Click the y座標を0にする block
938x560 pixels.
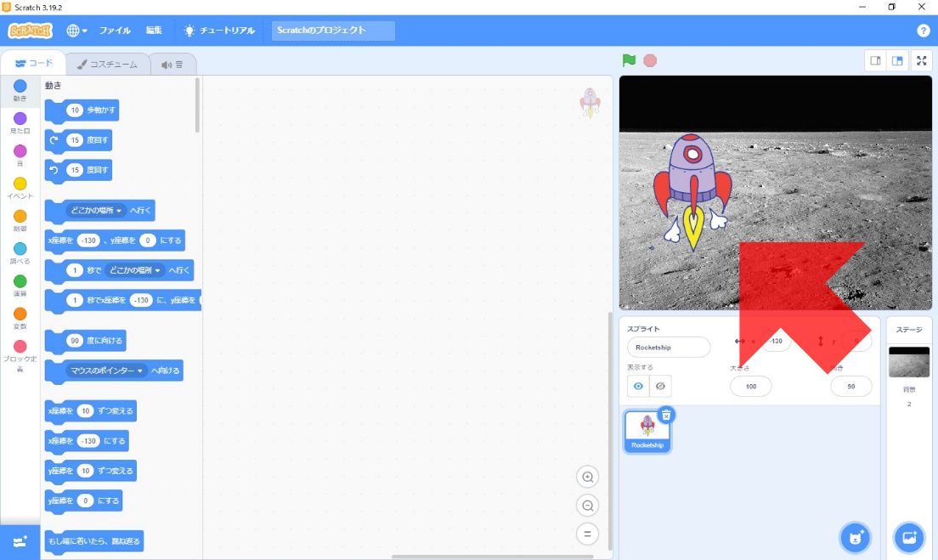point(84,501)
